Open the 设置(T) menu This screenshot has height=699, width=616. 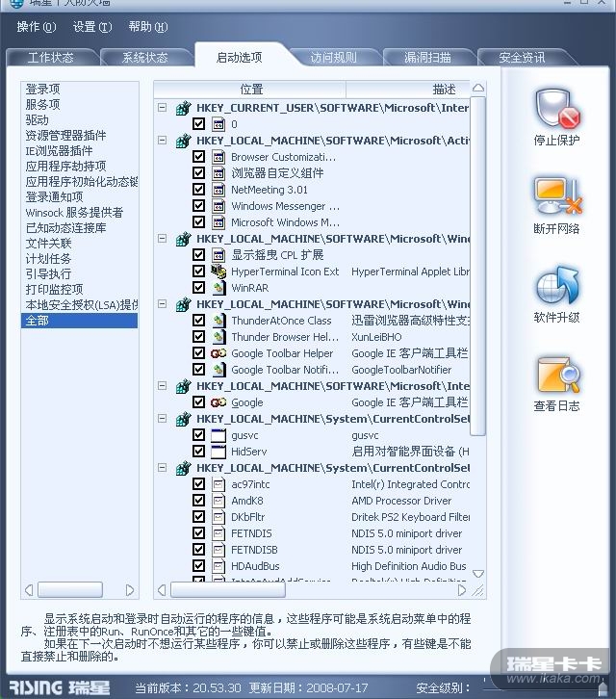click(92, 27)
